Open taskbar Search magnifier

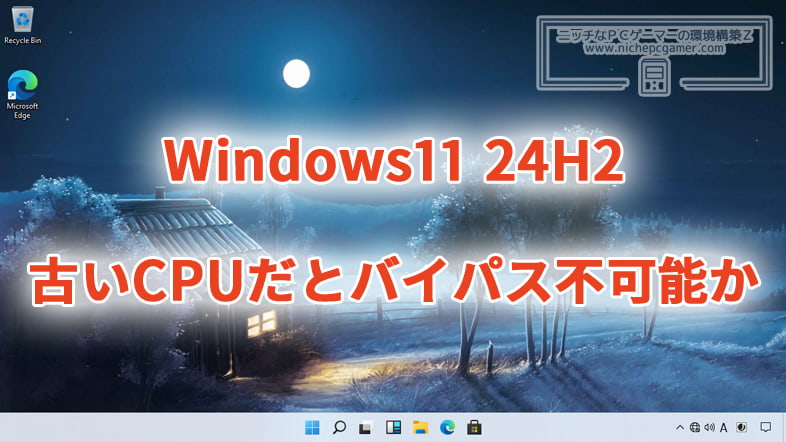339,427
